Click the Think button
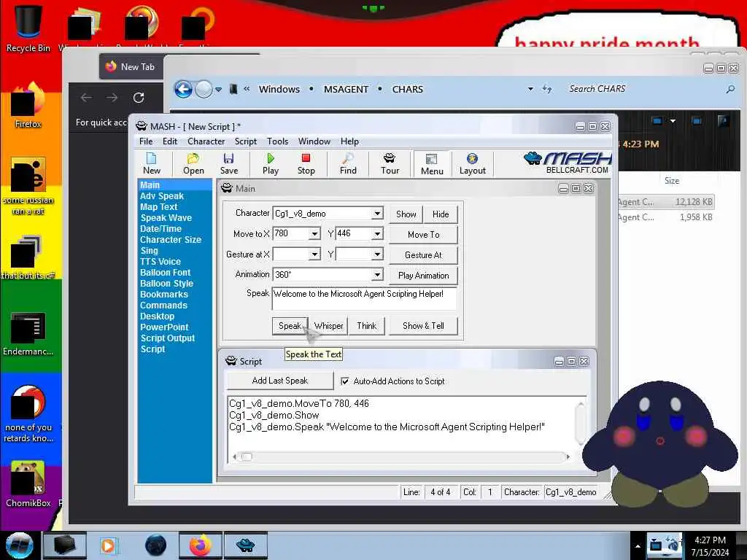This screenshot has width=747, height=560. [x=366, y=326]
